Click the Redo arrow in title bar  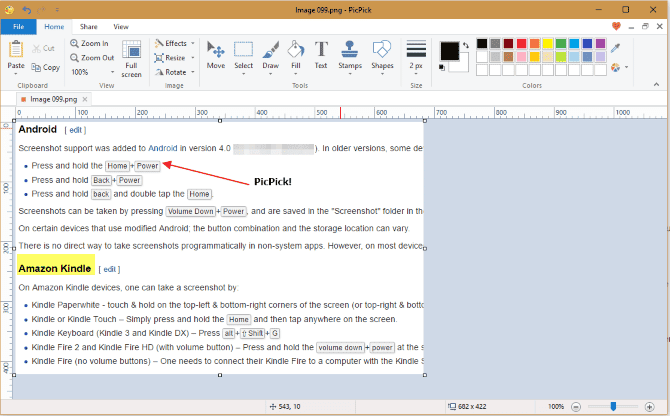click(42, 9)
